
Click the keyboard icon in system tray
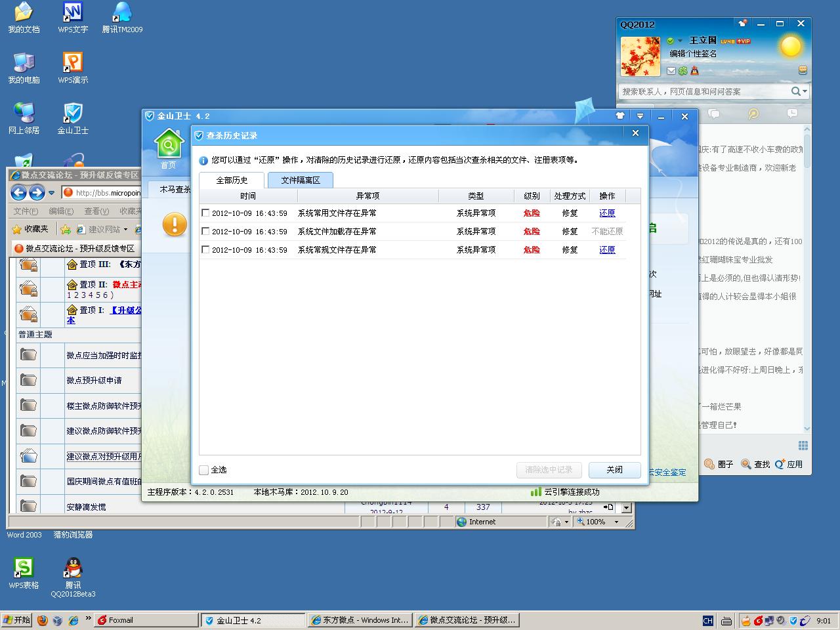pyautogui.click(x=726, y=620)
